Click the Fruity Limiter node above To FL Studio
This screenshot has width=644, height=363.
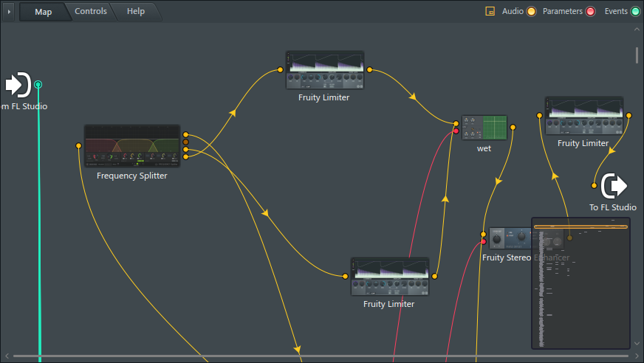click(x=583, y=116)
